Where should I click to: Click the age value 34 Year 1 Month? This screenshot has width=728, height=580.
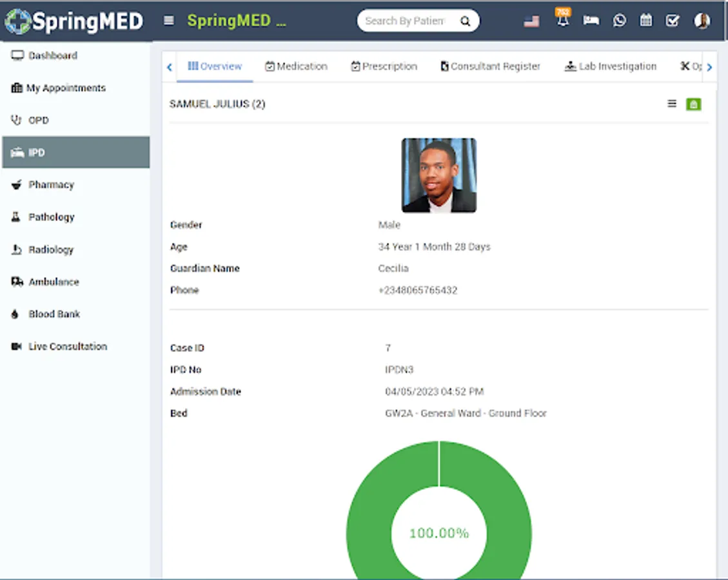(434, 247)
